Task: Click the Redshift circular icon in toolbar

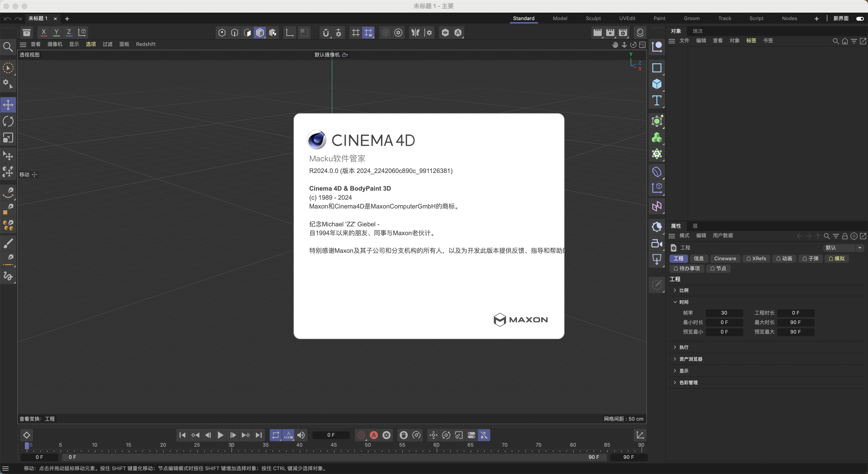Action: (x=640, y=33)
